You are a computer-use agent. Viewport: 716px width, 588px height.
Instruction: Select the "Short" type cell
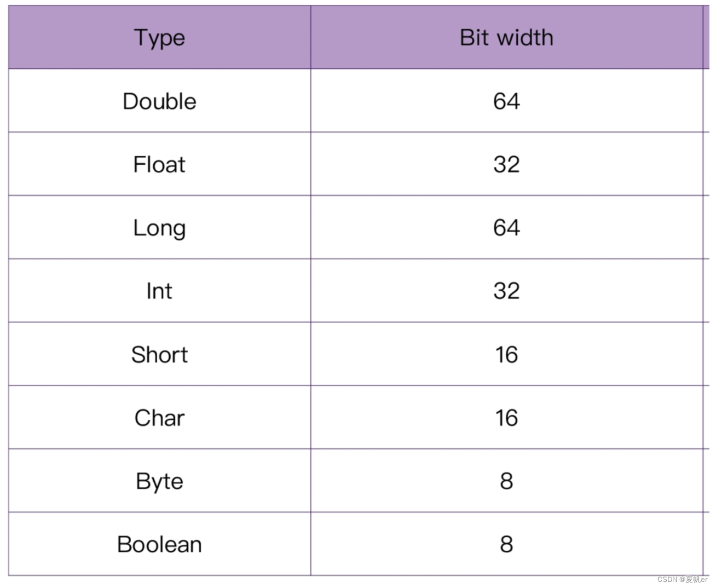tap(159, 354)
